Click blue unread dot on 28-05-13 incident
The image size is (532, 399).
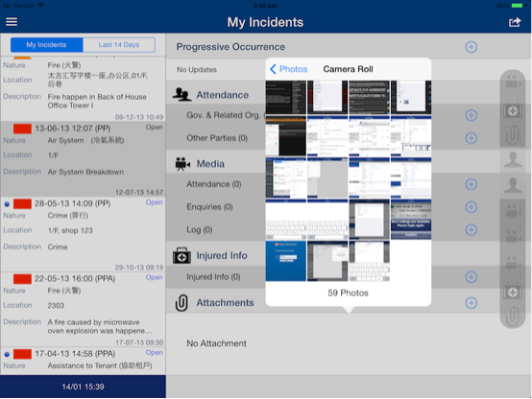pyautogui.click(x=7, y=204)
